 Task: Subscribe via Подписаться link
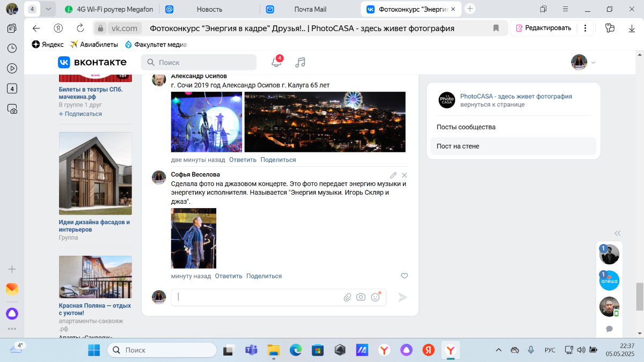[x=80, y=114]
